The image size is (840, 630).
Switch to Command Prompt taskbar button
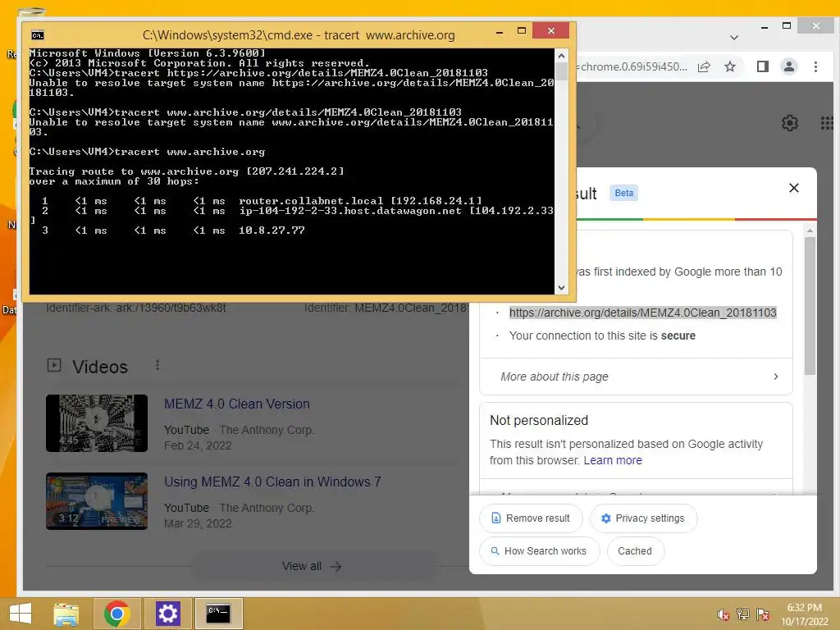[218, 614]
